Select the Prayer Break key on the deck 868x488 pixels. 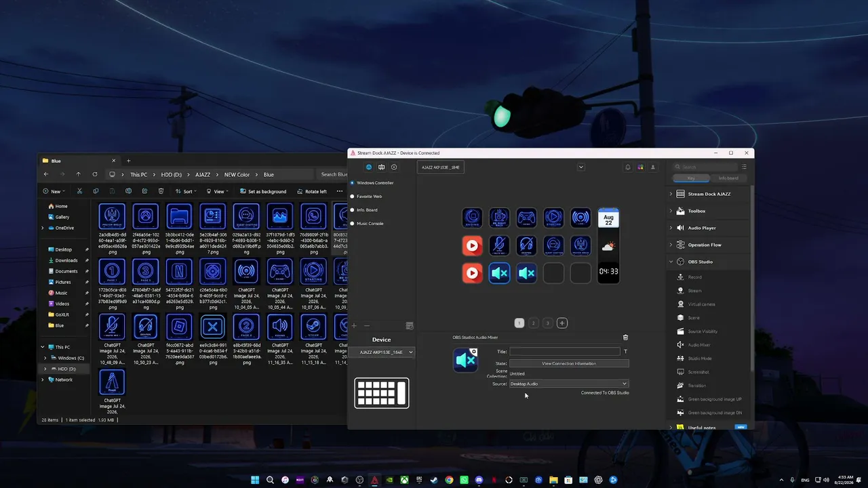pyautogui.click(x=580, y=245)
